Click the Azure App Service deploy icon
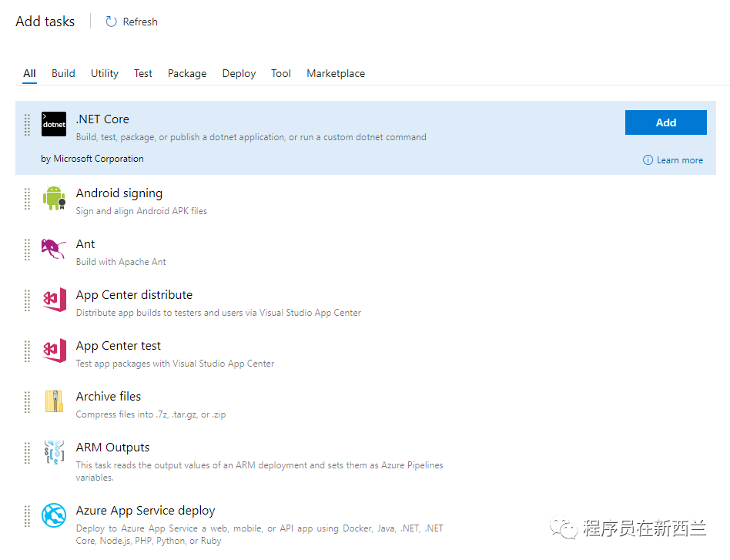 (54, 515)
